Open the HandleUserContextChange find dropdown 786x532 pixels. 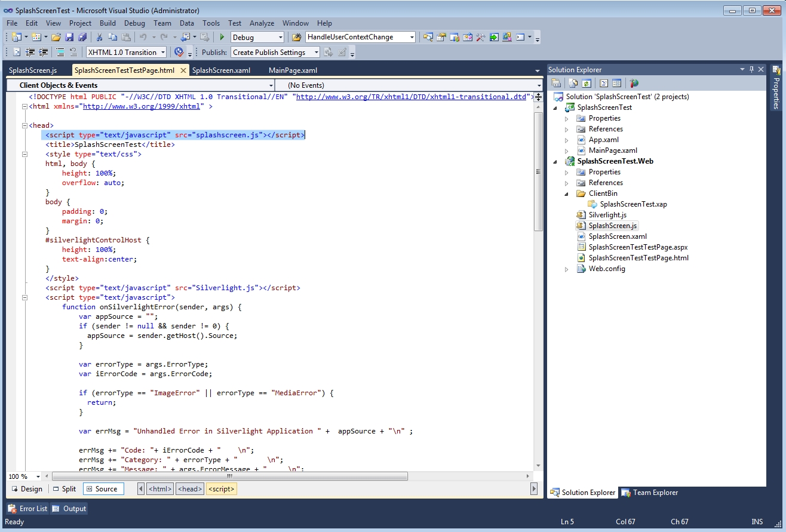point(412,37)
